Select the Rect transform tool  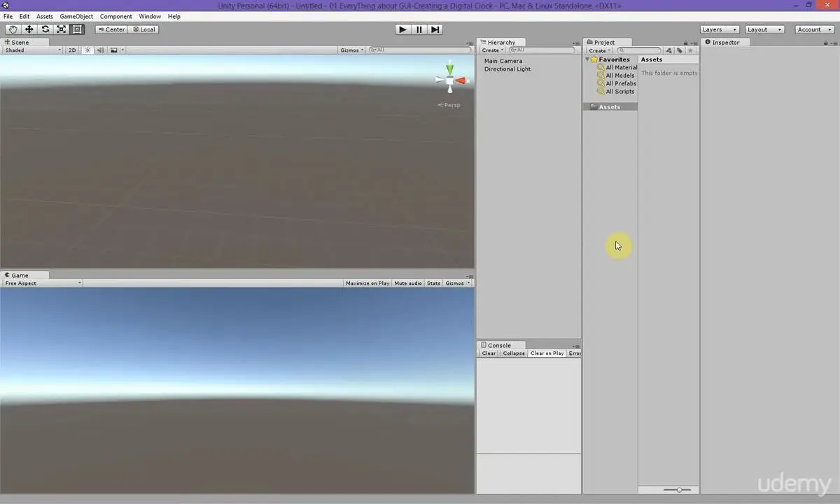(x=77, y=29)
